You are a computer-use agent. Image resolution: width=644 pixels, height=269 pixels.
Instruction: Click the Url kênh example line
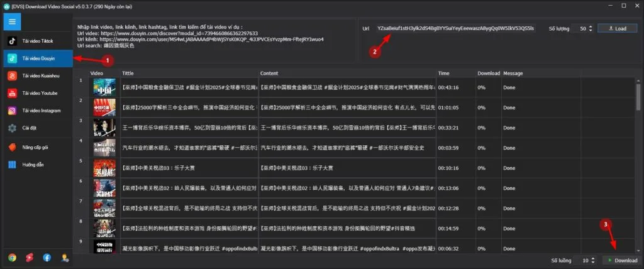click(x=201, y=40)
